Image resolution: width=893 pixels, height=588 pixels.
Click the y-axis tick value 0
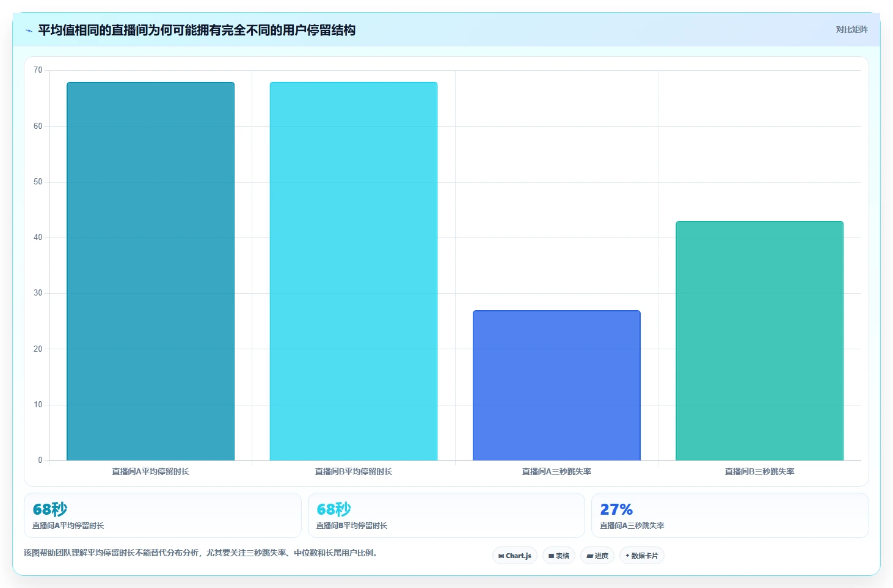tap(40, 460)
